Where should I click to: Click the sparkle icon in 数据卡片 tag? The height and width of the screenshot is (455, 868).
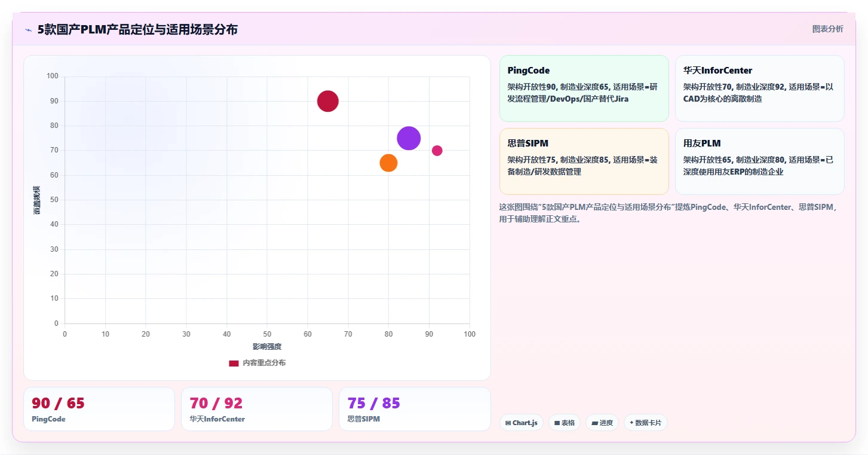(631, 423)
